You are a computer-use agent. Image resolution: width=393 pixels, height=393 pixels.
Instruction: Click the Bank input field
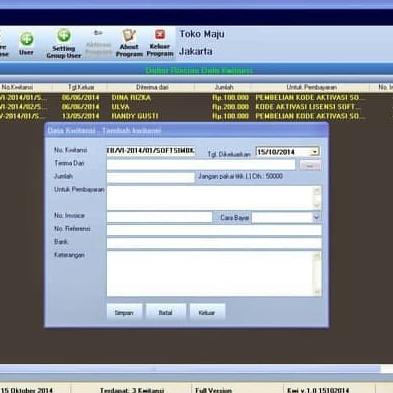pyautogui.click(x=214, y=243)
